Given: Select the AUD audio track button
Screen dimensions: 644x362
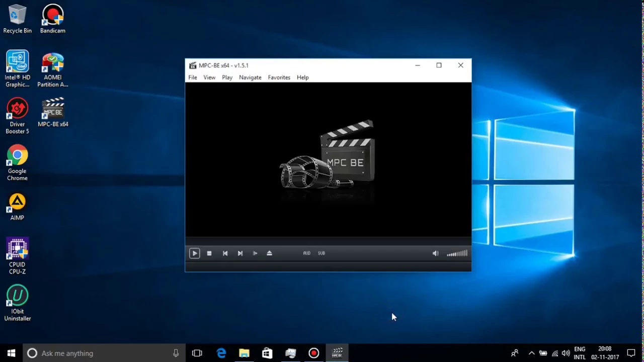Looking at the screenshot, I should [x=306, y=253].
